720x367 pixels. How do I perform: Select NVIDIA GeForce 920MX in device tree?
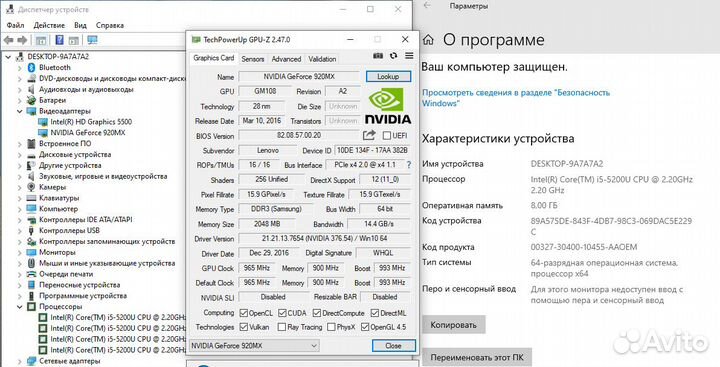87,133
